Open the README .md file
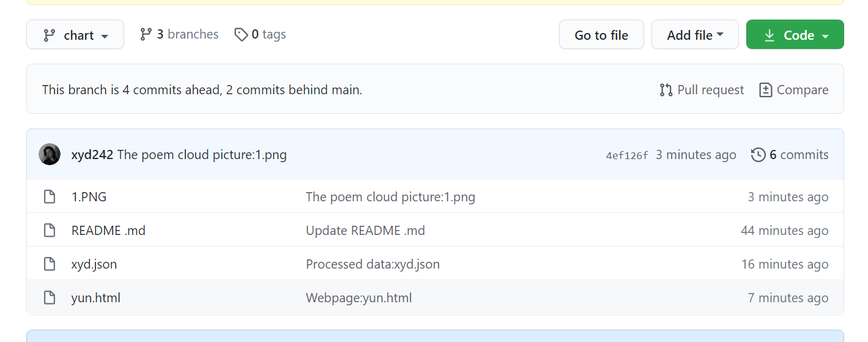 point(108,231)
